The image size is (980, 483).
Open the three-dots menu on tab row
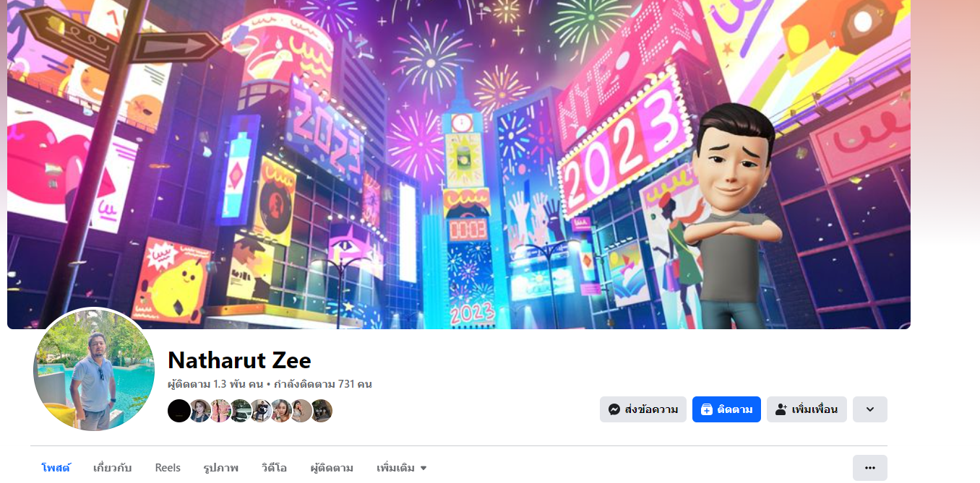coord(870,468)
